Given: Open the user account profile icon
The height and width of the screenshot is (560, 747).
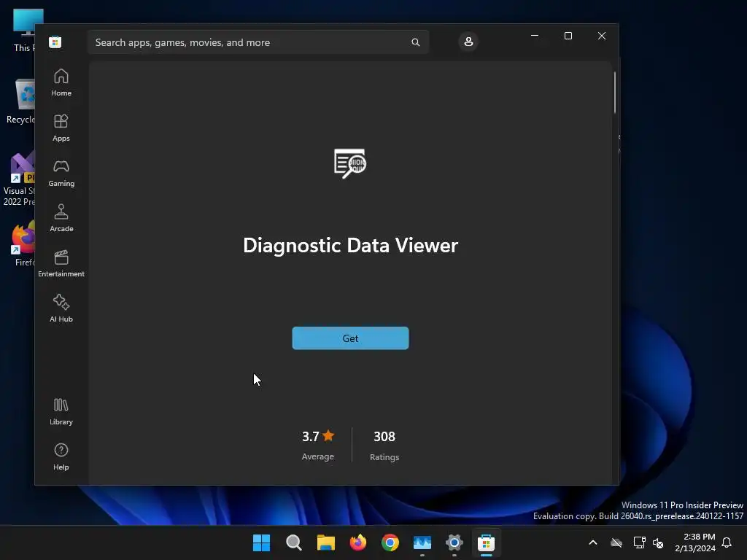Looking at the screenshot, I should point(468,42).
